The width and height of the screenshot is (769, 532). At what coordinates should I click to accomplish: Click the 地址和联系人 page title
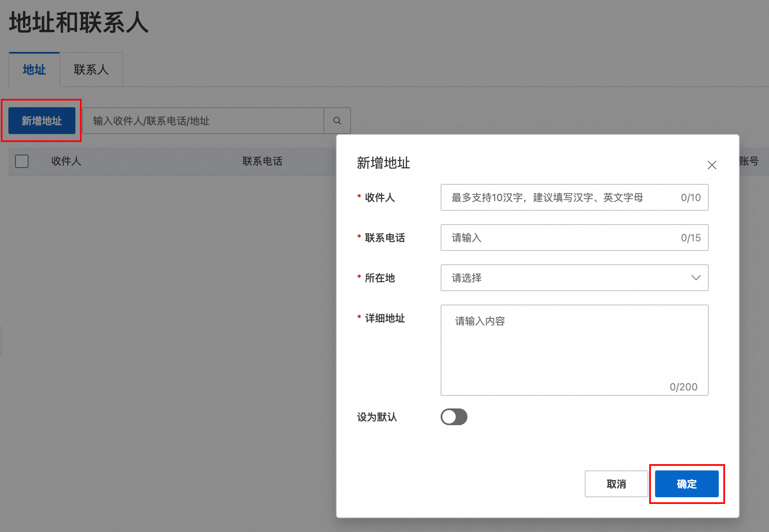(x=79, y=22)
